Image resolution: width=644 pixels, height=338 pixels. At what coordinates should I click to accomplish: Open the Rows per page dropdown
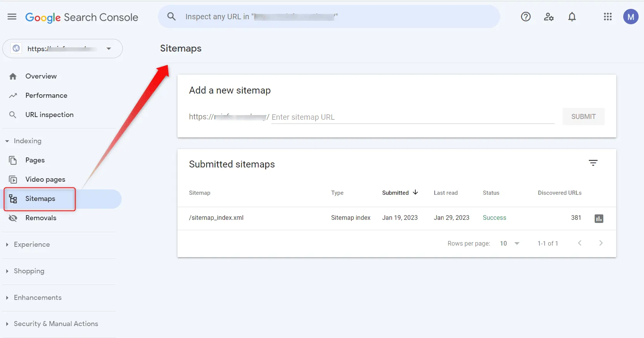[510, 243]
